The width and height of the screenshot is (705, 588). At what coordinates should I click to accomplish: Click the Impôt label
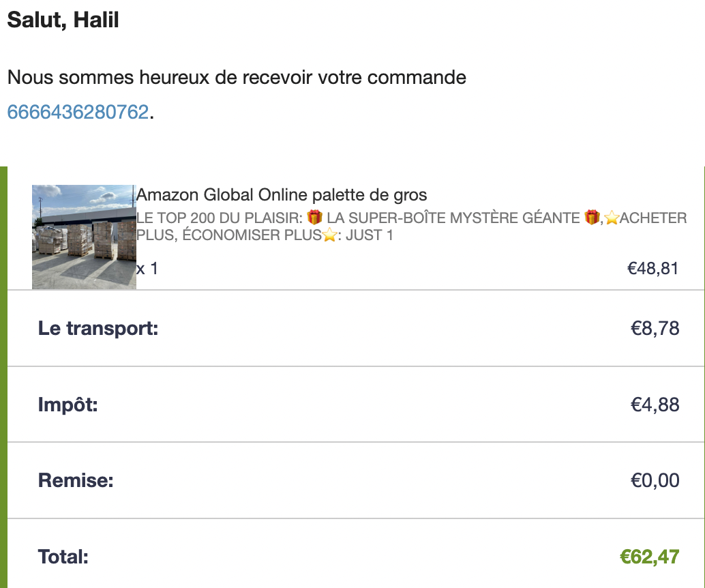coord(68,405)
